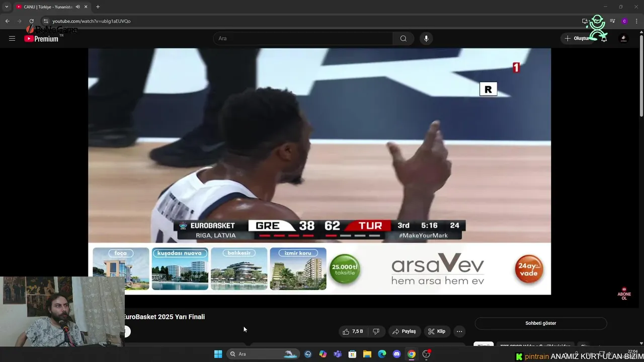Open the kuşadası nuova ad thumbnail
Screen dimensions: 644x362
click(180, 268)
